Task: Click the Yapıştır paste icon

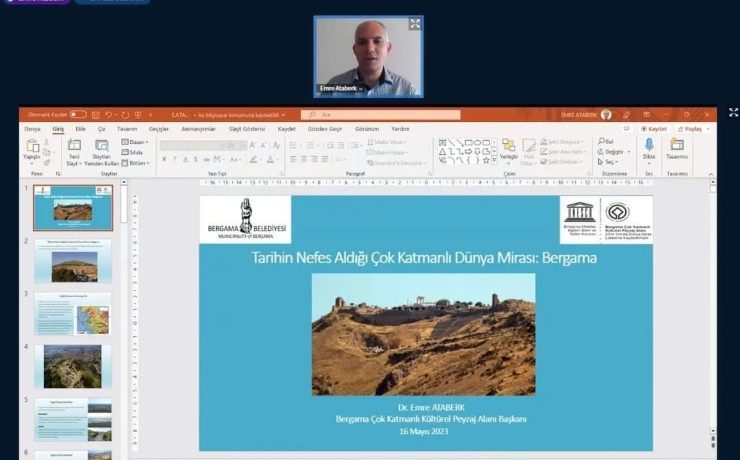Action: click(32, 148)
